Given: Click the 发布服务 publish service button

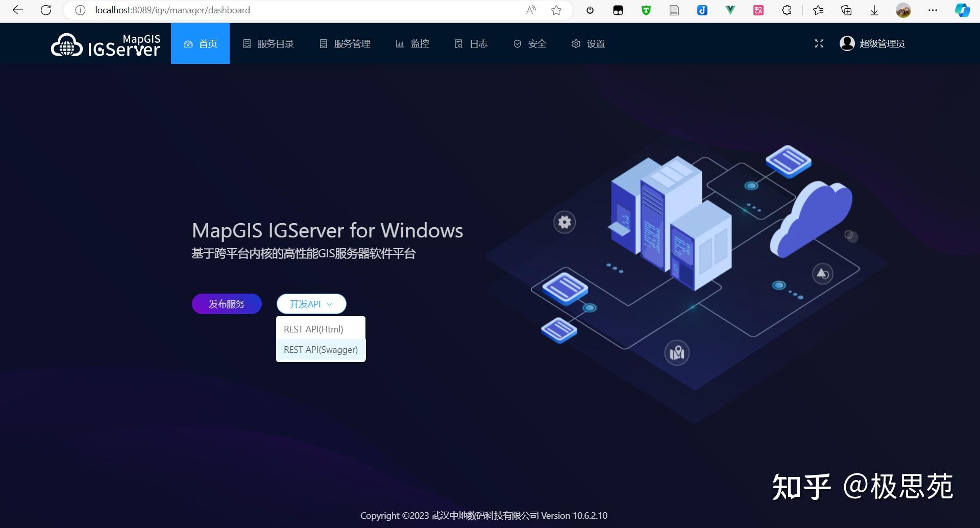Looking at the screenshot, I should coord(226,303).
